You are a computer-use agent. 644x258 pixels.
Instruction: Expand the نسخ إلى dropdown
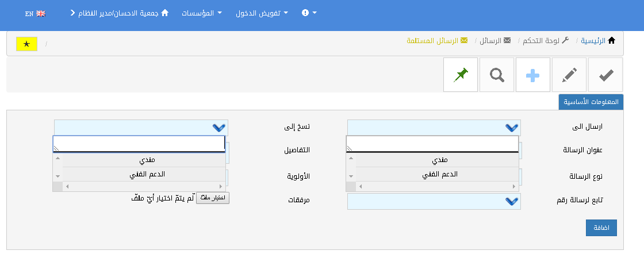(141, 128)
